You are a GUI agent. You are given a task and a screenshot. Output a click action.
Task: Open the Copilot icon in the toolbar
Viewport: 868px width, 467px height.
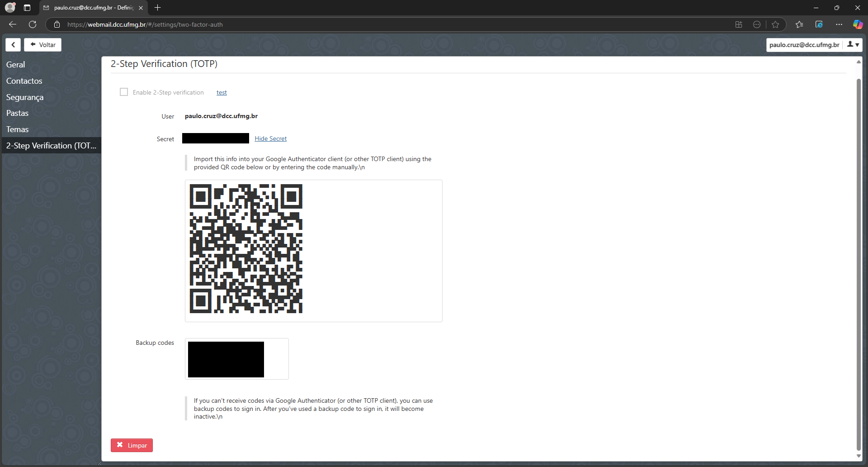[x=857, y=24]
